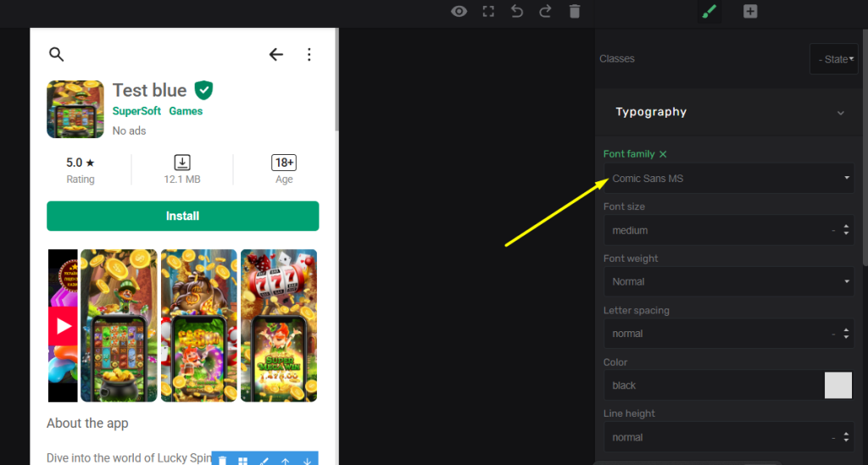
Task: Click the search magnifier in app preview
Action: (x=57, y=55)
